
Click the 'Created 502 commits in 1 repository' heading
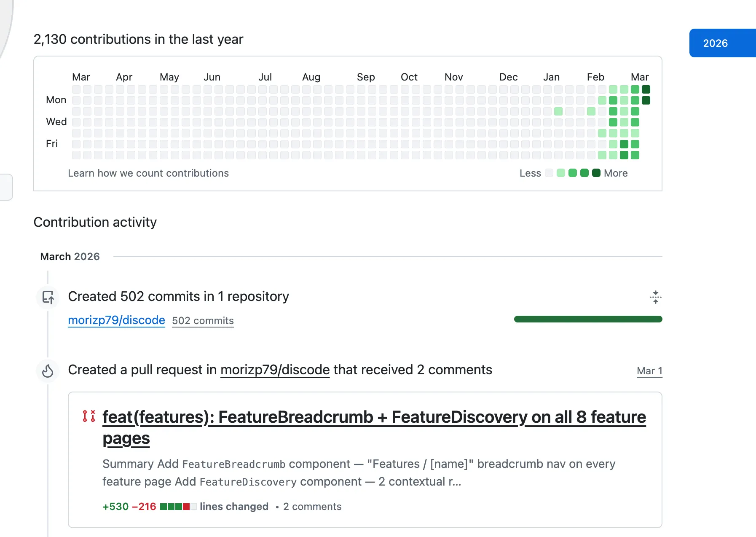178,296
